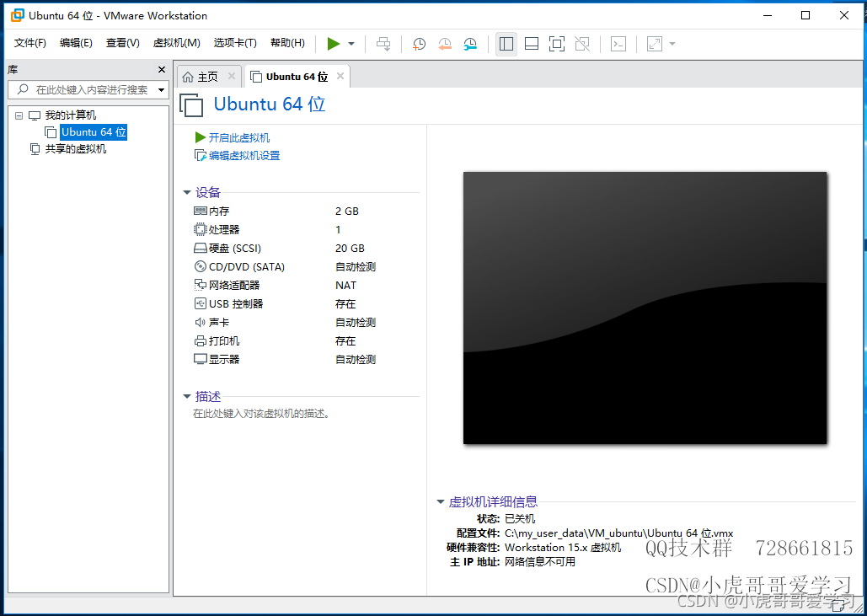Click the CD/DVD (SATA) disc icon
The width and height of the screenshot is (867, 616).
tap(201, 266)
